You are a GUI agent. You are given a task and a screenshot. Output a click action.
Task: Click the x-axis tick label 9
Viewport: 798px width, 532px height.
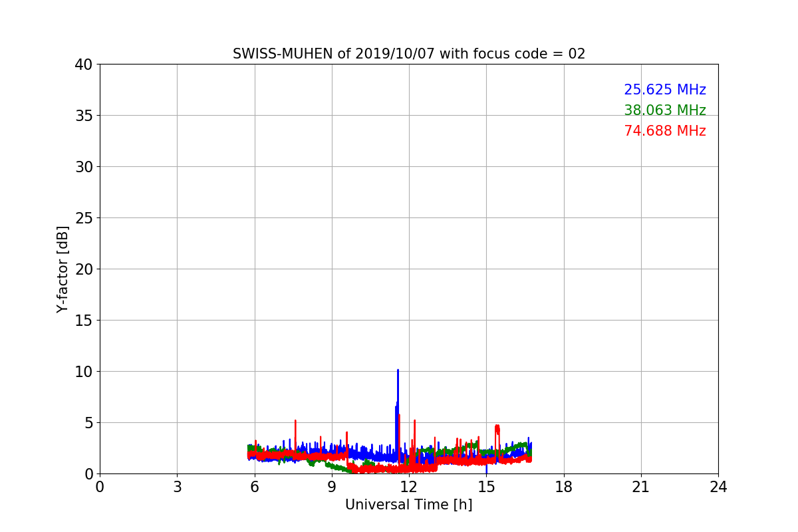click(332, 487)
